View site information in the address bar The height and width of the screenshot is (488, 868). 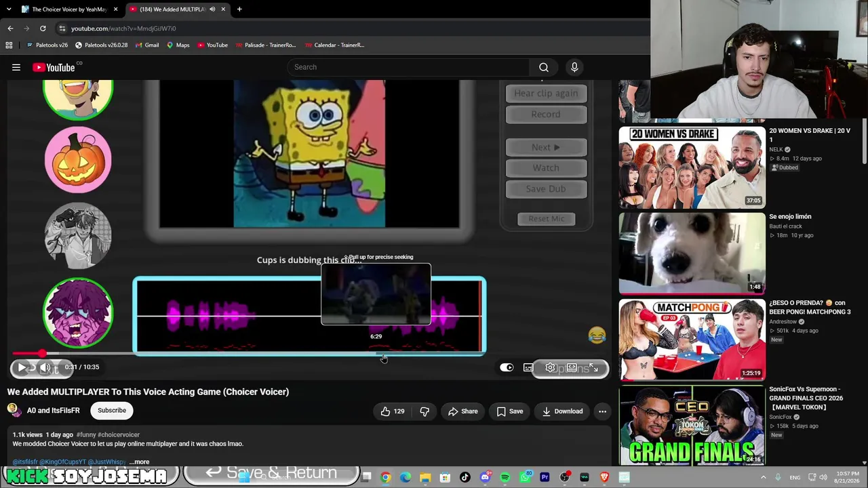(62, 28)
